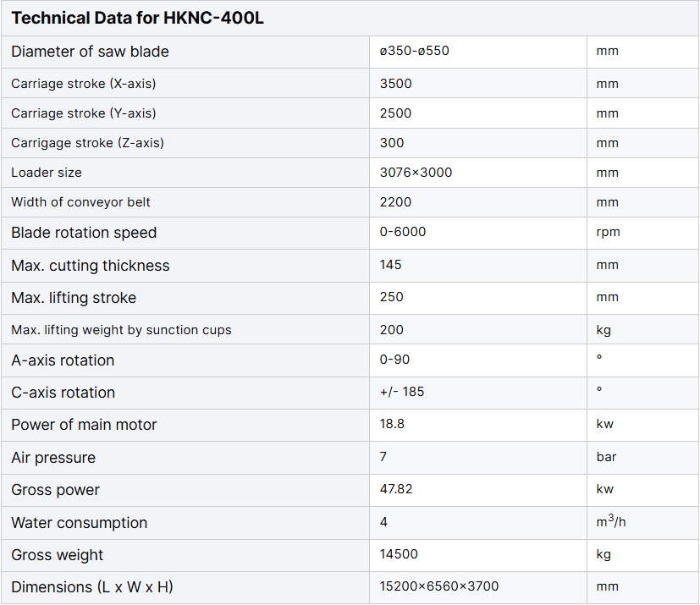The height and width of the screenshot is (605, 700).
Task: Select the 3076×3000 loader size value
Action: click(416, 173)
